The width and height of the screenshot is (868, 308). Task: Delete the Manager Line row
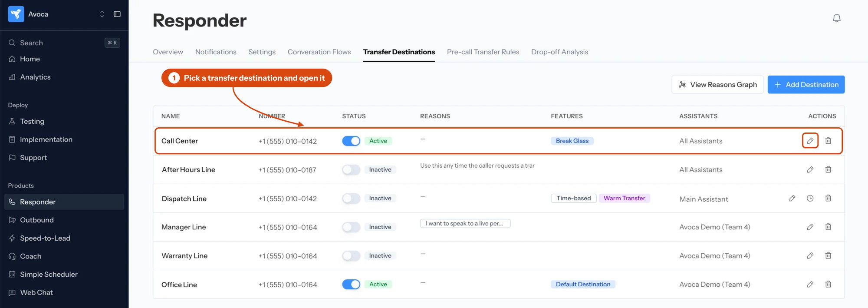coord(828,227)
